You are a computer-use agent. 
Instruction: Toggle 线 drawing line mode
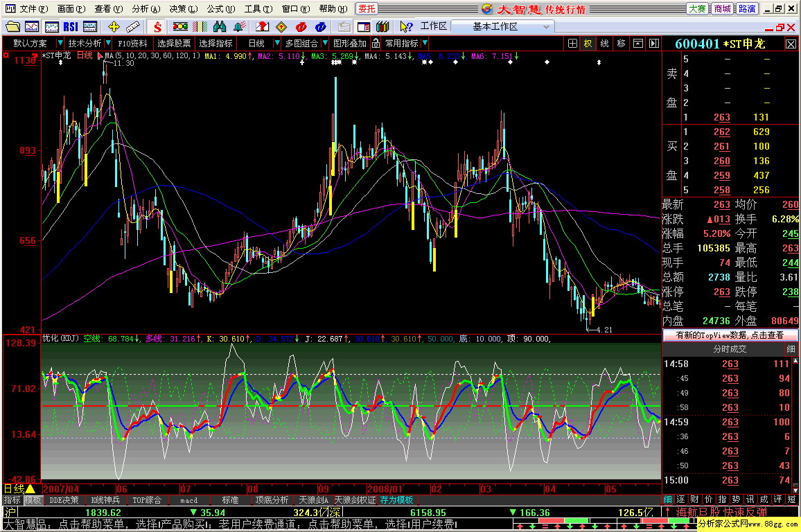605,44
